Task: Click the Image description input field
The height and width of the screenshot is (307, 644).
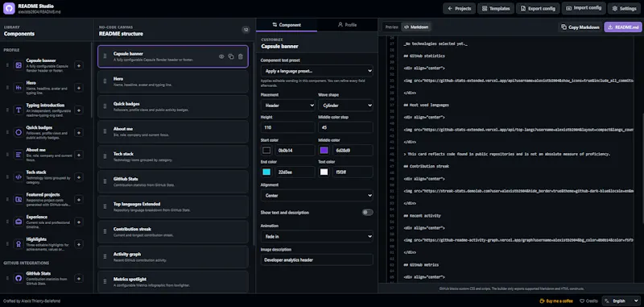Action: coord(316,259)
